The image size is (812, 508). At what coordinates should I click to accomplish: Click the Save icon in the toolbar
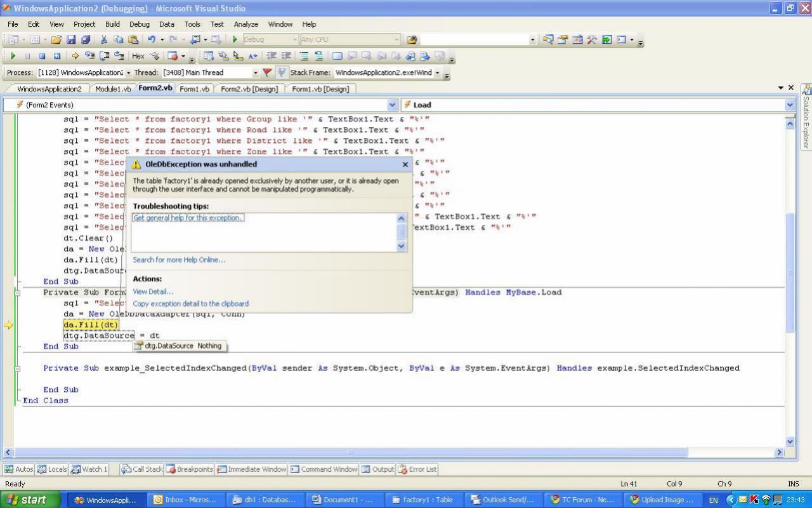tap(71, 40)
